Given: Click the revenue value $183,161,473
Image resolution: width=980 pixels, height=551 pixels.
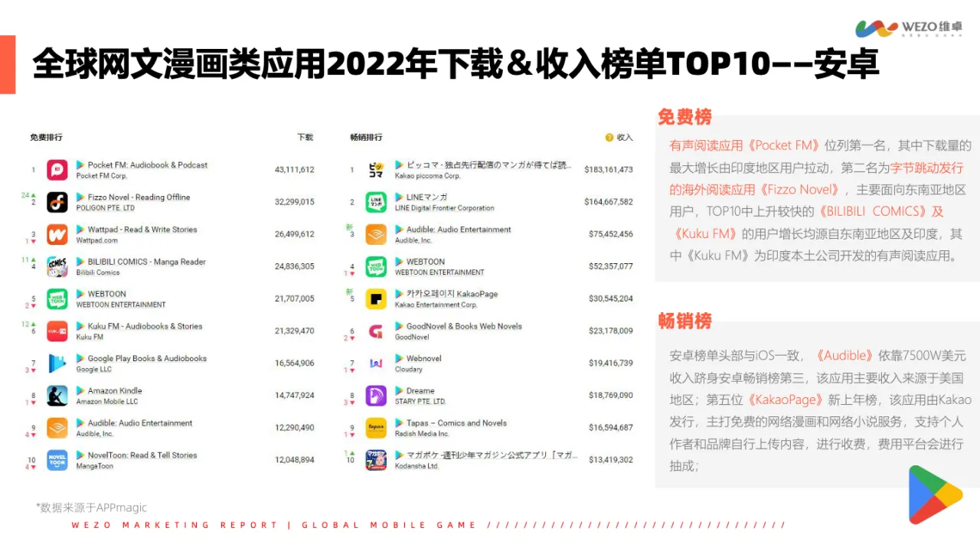Looking at the screenshot, I should [x=609, y=170].
